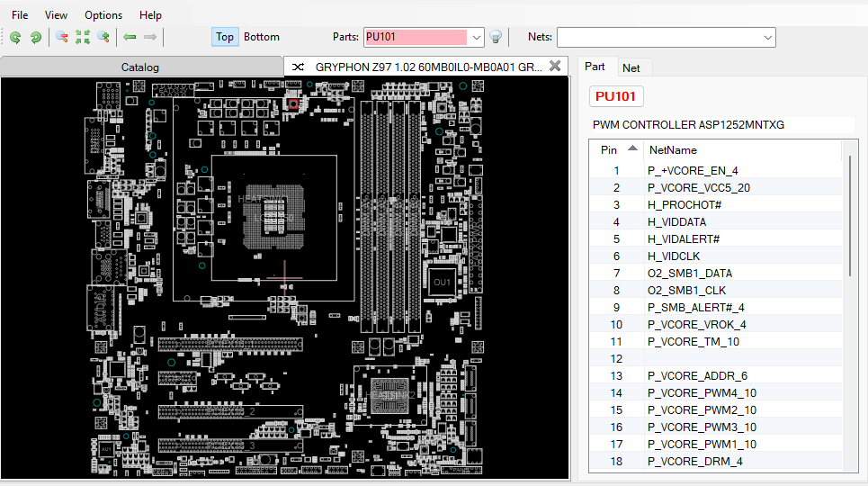Click the gray forward arrow icon
This screenshot has height=486, width=868.
point(150,37)
